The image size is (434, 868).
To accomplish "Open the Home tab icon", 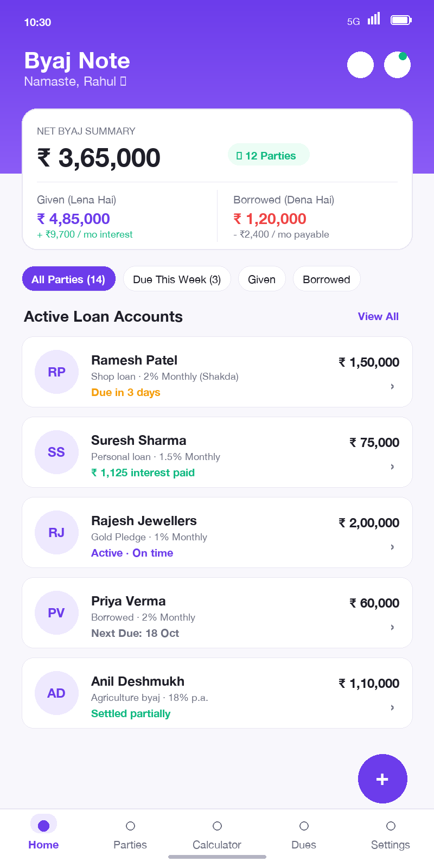I will 43,825.
